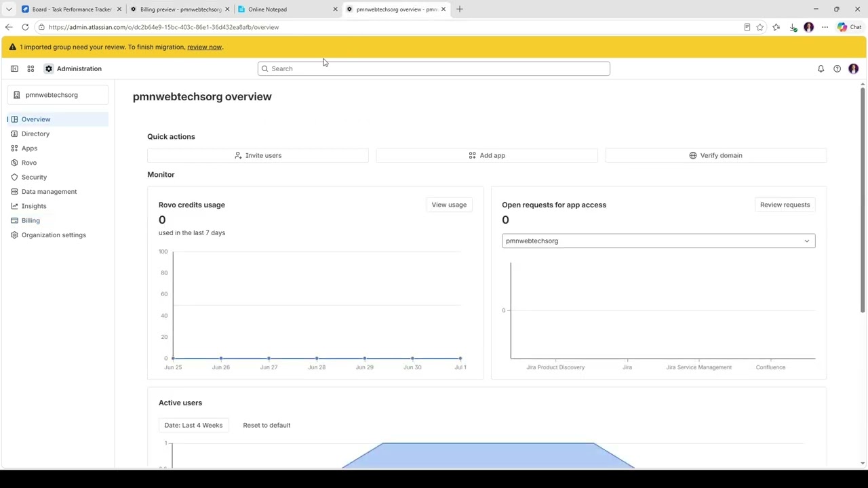Open the notifications bell

tap(821, 68)
